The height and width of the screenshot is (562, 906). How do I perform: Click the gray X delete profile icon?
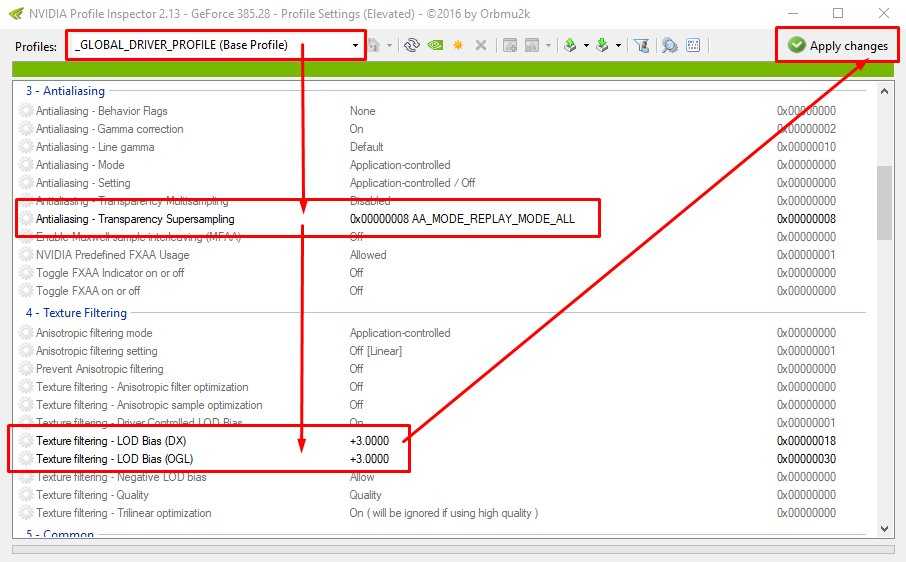point(481,46)
